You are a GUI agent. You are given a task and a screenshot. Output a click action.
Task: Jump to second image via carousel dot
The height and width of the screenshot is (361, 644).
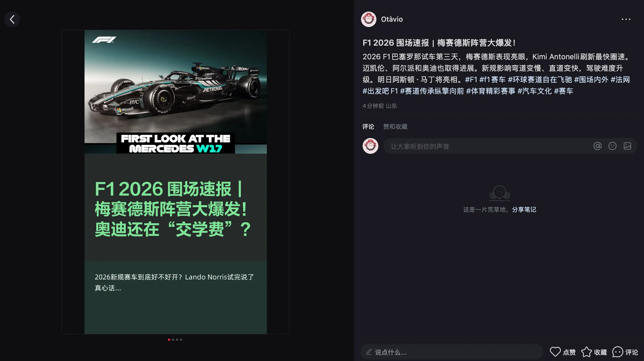pyautogui.click(x=173, y=340)
